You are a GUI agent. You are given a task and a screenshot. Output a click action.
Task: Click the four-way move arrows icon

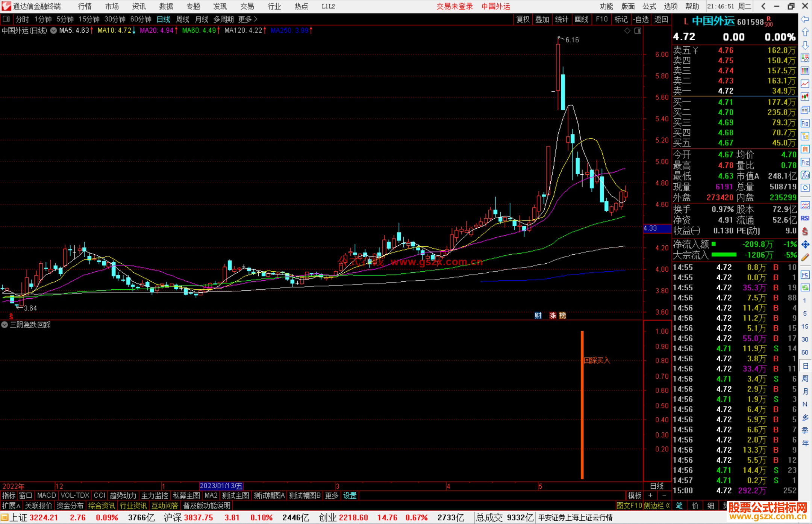click(x=805, y=245)
